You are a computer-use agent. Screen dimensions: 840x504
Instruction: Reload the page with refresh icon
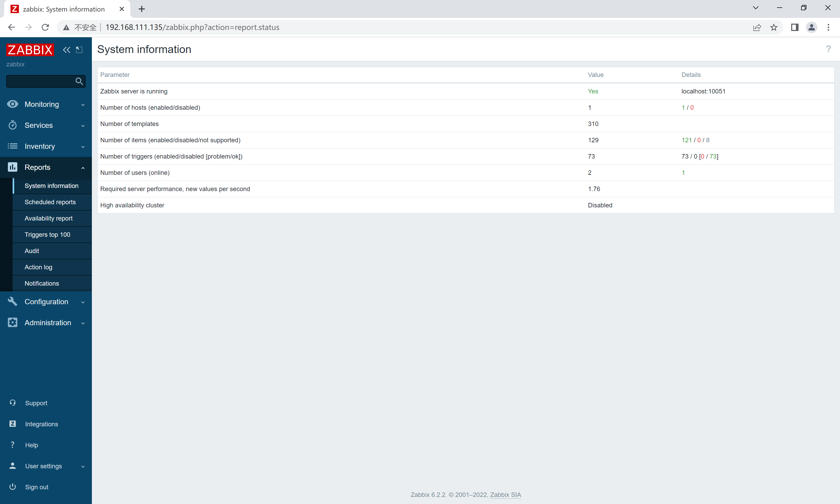(45, 27)
